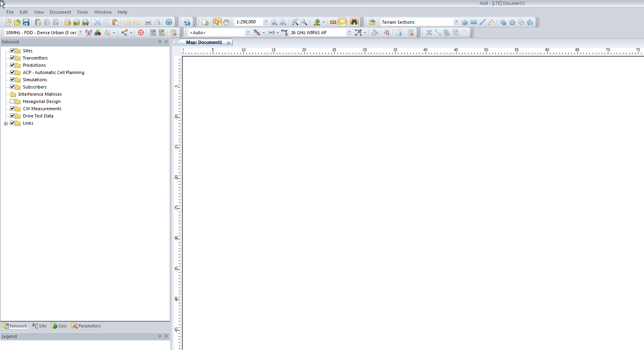
Task: Uncheck the Predictions folder checkbox
Action: [x=12, y=65]
